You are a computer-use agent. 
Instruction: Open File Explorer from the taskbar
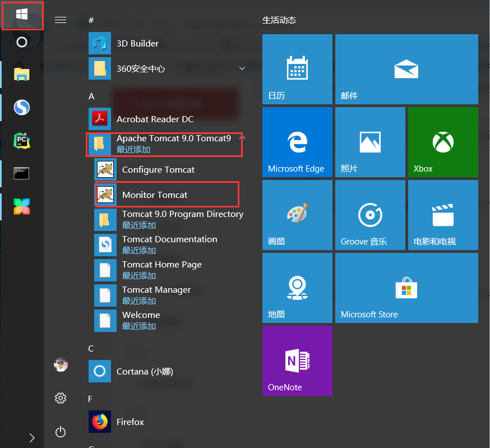click(x=22, y=75)
